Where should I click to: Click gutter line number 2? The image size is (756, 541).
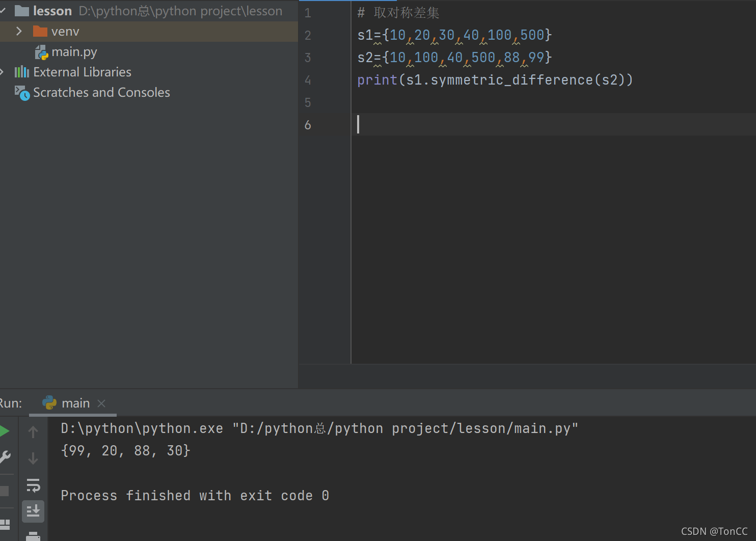tap(308, 35)
